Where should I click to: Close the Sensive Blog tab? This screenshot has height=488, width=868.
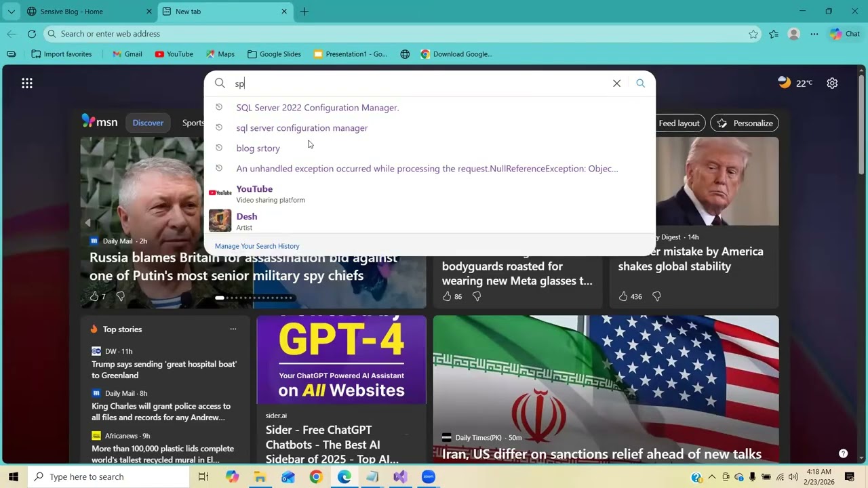point(149,12)
